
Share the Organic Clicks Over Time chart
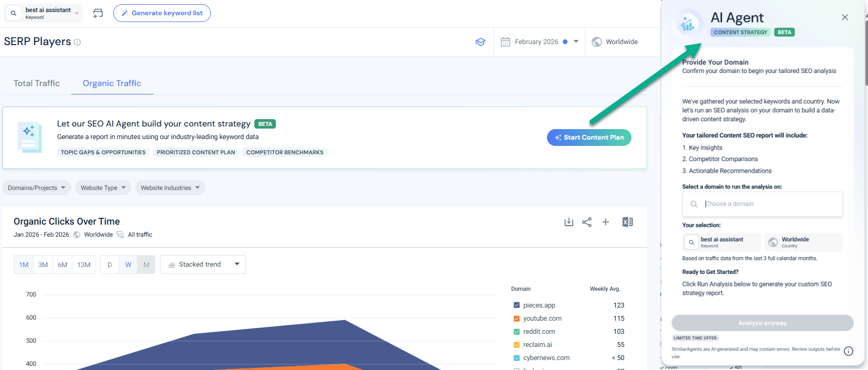click(x=587, y=222)
